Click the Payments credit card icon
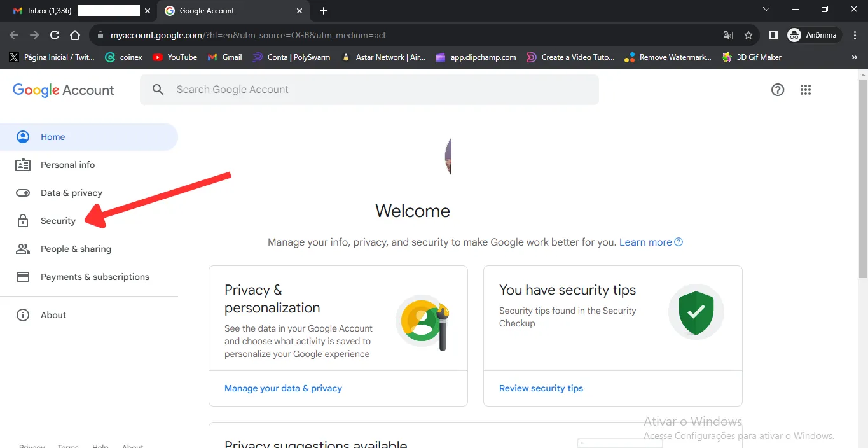868x448 pixels. 23,277
